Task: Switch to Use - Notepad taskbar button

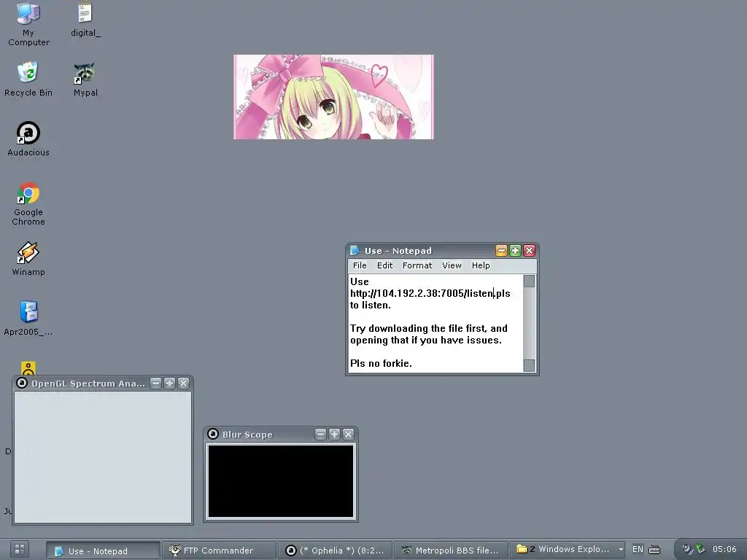Action: pyautogui.click(x=103, y=551)
